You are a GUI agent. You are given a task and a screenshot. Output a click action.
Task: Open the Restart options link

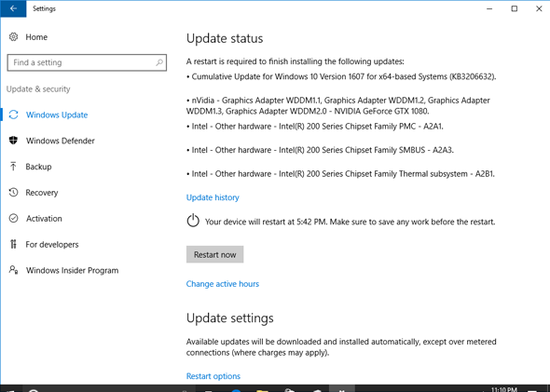(x=213, y=376)
